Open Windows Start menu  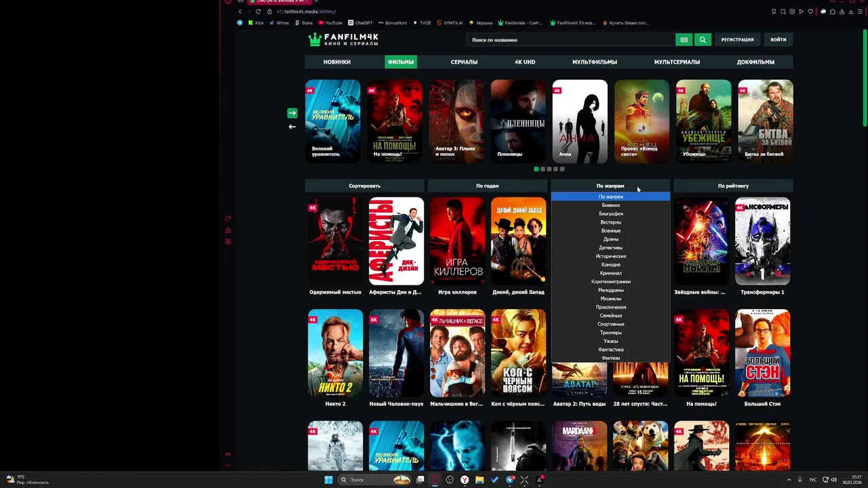(x=329, y=480)
